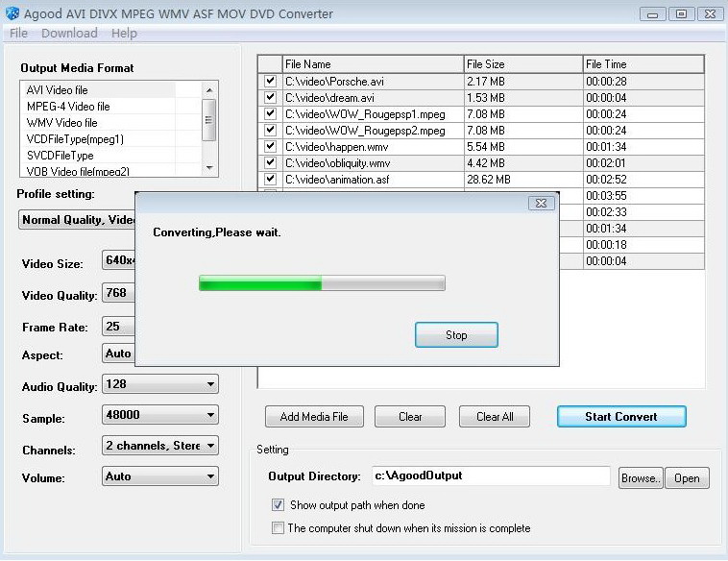Select the C:\video\animation.asf file name
Image resolution: width=728 pixels, height=561 pixels.
(337, 180)
